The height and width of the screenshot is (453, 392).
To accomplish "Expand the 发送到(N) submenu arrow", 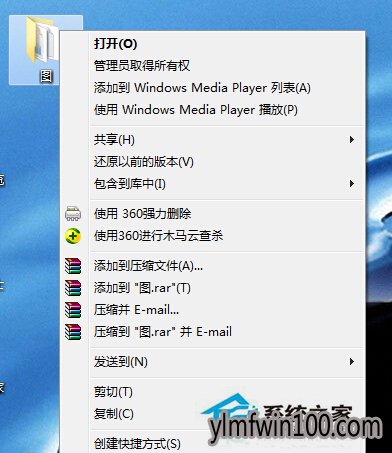I will [352, 362].
